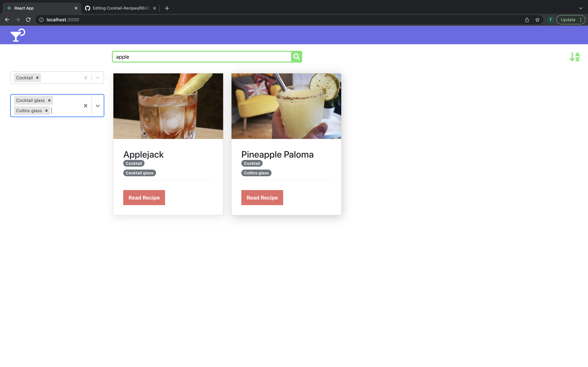Click the green search magnifier button

point(296,57)
